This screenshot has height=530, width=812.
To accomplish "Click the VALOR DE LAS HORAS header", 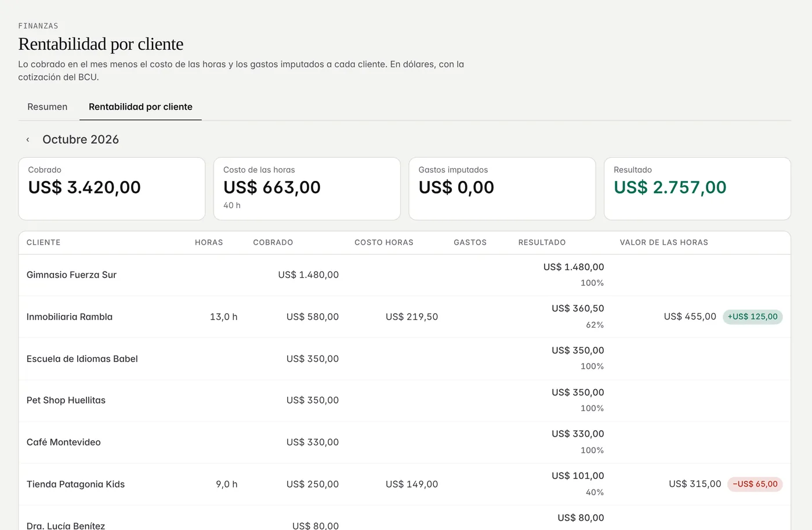I will coord(664,242).
